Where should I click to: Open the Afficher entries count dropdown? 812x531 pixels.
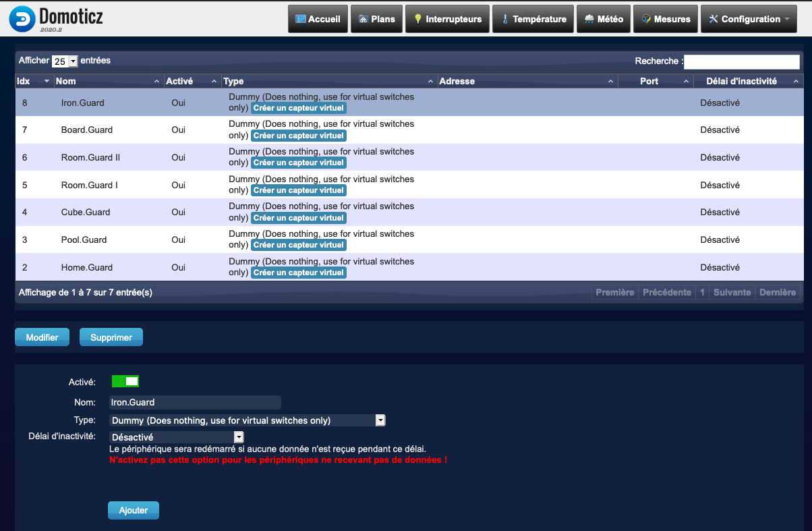(65, 61)
